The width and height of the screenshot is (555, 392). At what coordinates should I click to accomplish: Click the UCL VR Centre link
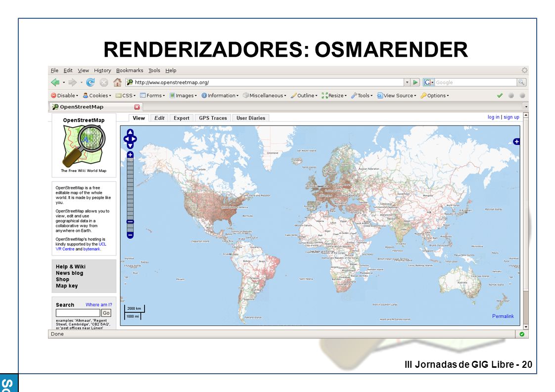pos(81,247)
